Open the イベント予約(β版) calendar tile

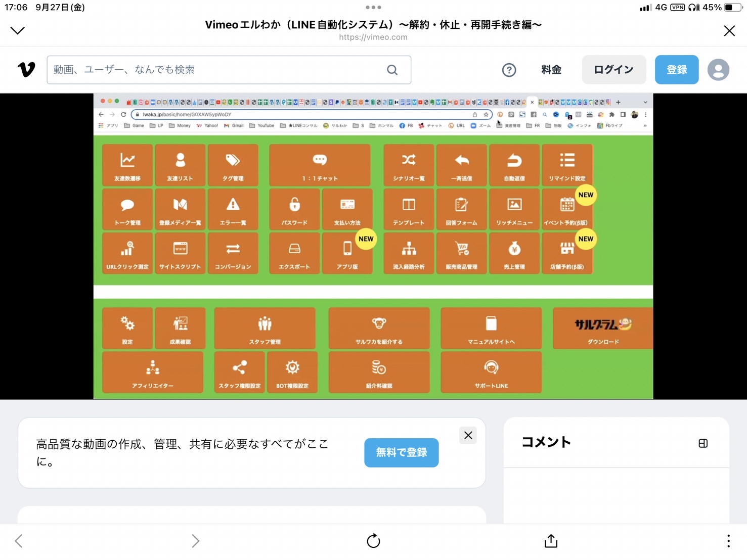click(567, 209)
